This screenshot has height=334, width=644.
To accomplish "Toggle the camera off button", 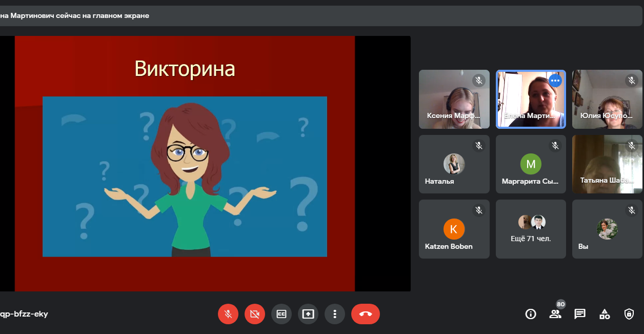I will click(255, 314).
